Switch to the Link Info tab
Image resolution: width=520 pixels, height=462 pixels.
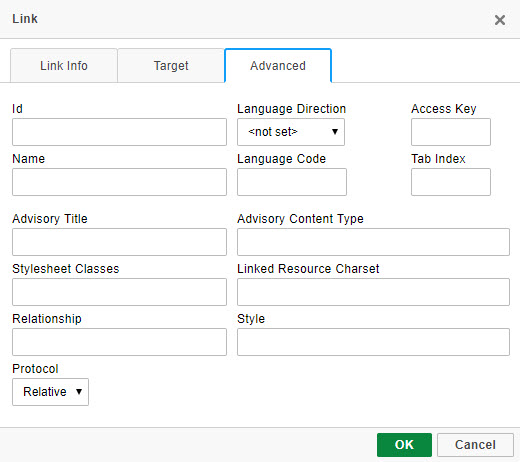click(x=64, y=66)
